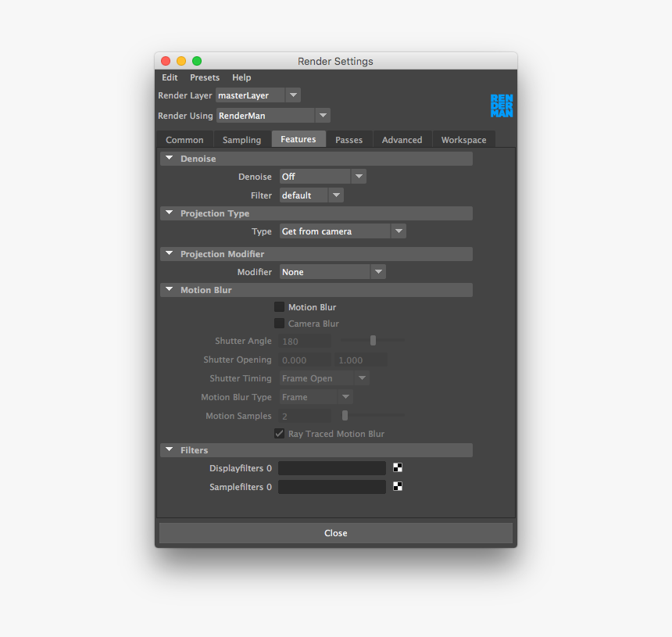Open the Presets menu
Screen dimensions: 672x637
click(x=205, y=77)
